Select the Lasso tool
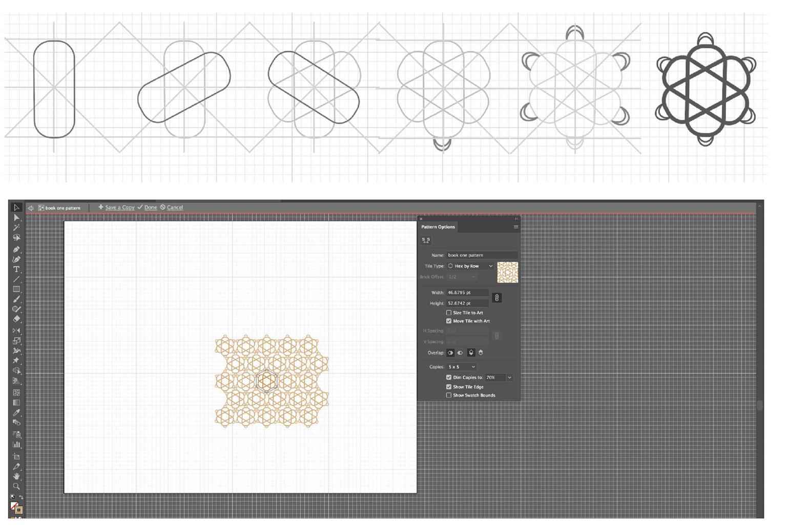786x532 pixels. pyautogui.click(x=16, y=238)
